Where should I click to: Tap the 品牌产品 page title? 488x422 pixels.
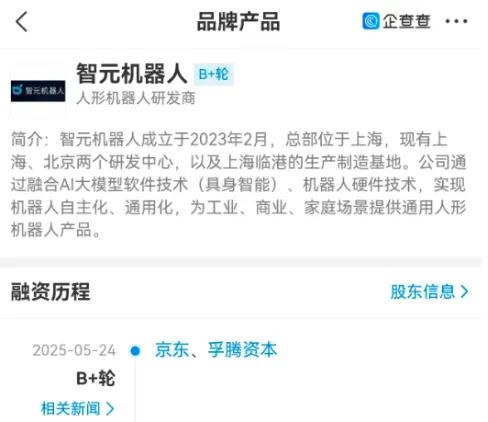pyautogui.click(x=238, y=22)
